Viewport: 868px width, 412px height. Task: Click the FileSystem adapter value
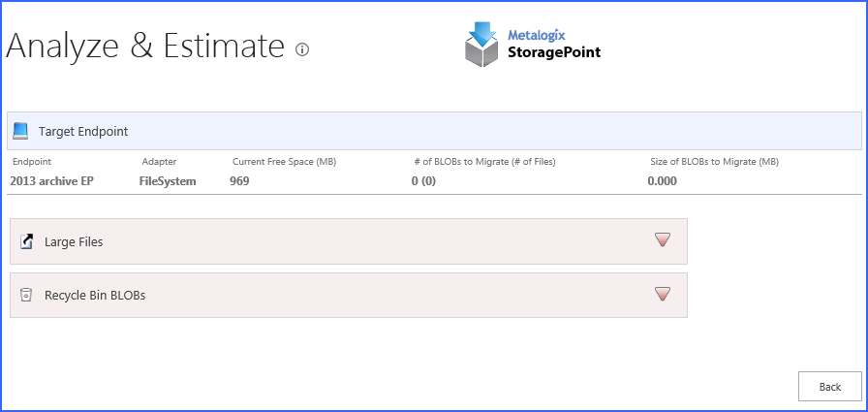(x=168, y=180)
